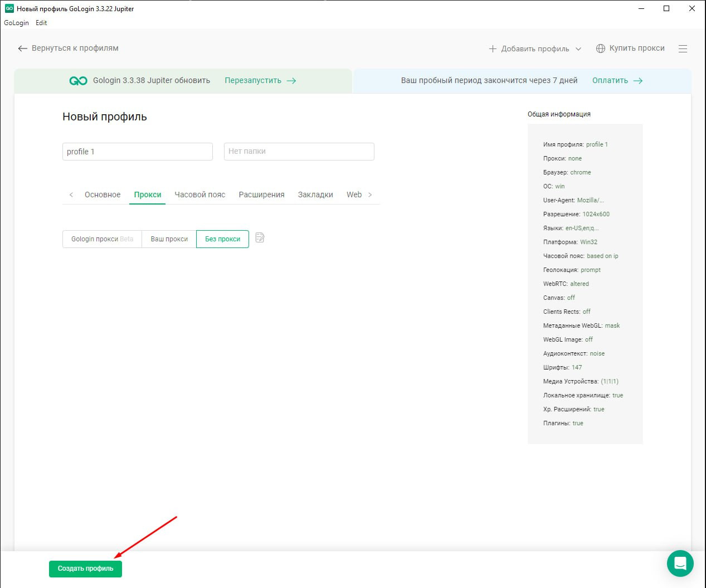Click Перезапустить to restart the app

click(253, 80)
